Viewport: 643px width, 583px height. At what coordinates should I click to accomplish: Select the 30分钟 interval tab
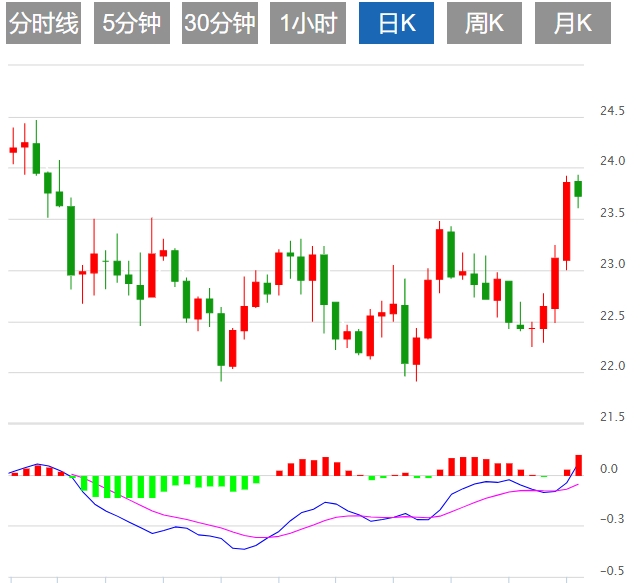point(220,23)
